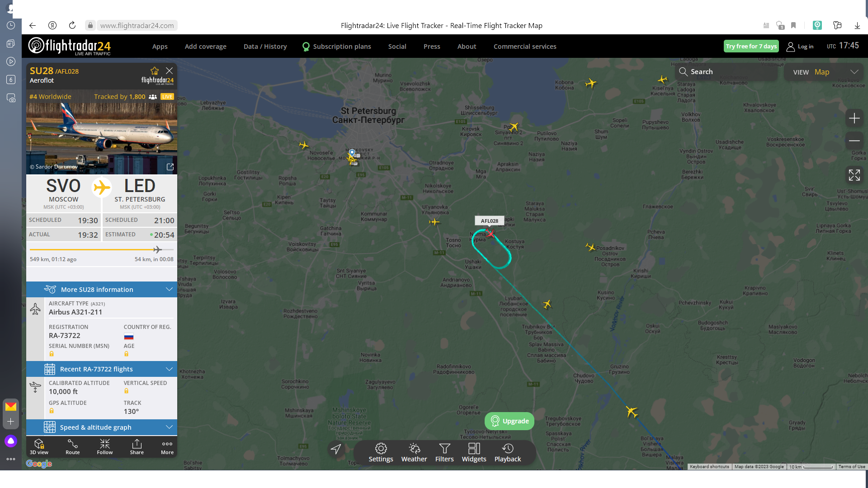This screenshot has width=868, height=488.
Task: Bookmark this page
Action: 793,26
